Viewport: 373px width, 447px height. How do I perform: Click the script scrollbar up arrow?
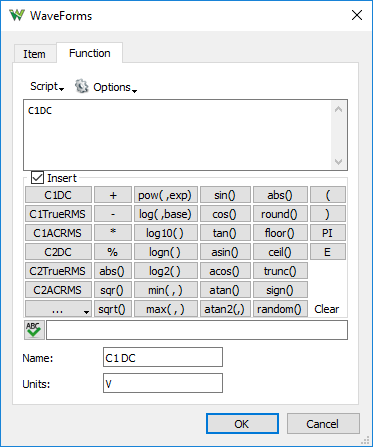339,109
